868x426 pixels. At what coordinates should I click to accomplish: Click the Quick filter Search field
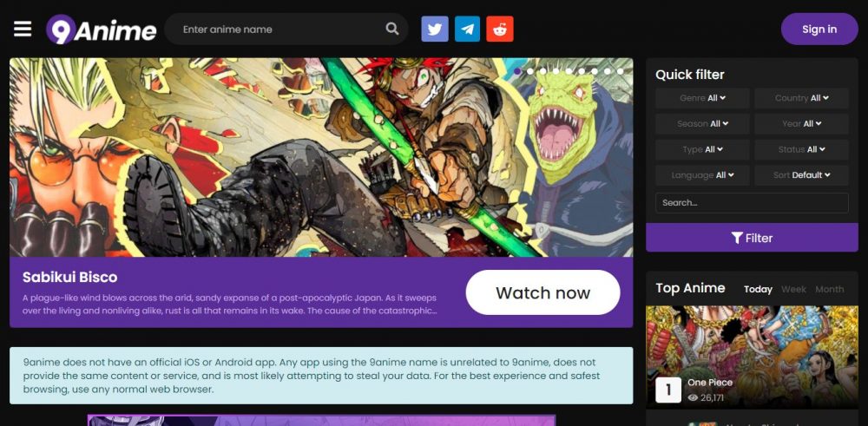[752, 203]
